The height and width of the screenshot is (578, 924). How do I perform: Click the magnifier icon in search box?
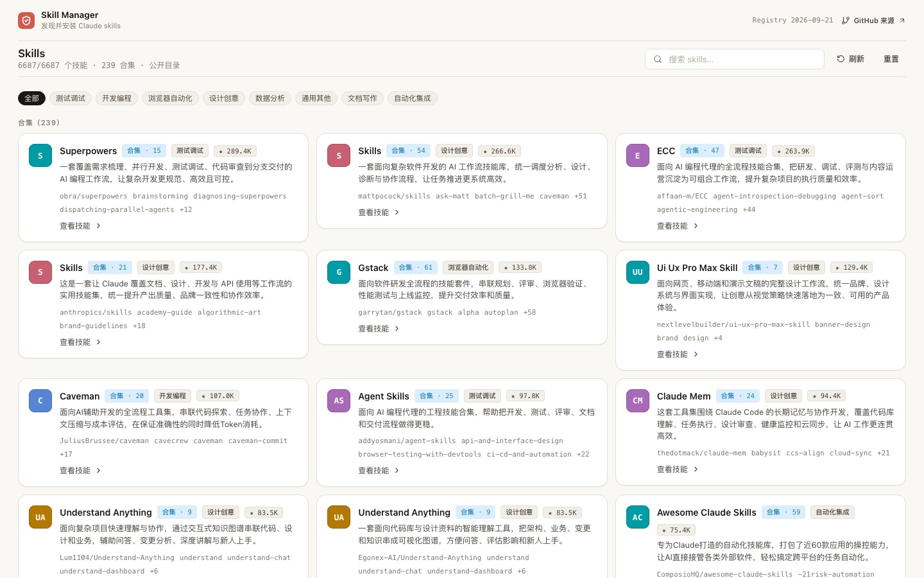point(658,59)
